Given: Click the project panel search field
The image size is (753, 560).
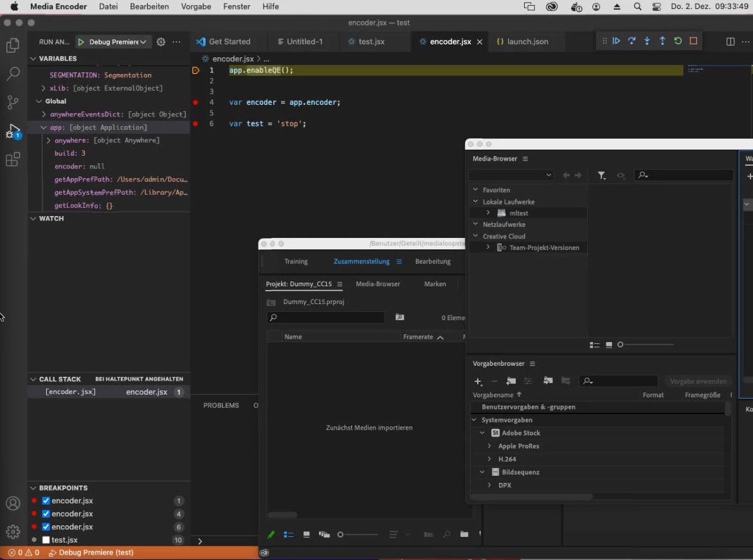Looking at the screenshot, I should 325,318.
